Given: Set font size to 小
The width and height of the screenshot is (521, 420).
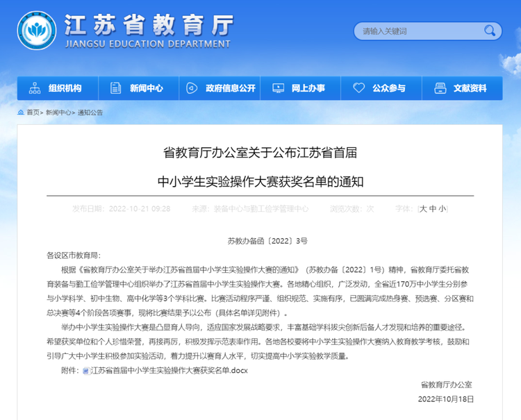Looking at the screenshot, I should [x=443, y=209].
